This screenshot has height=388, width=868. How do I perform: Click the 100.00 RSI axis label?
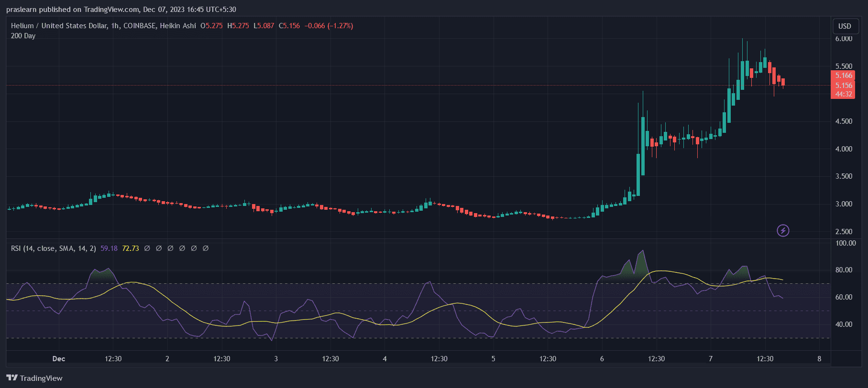click(846, 243)
